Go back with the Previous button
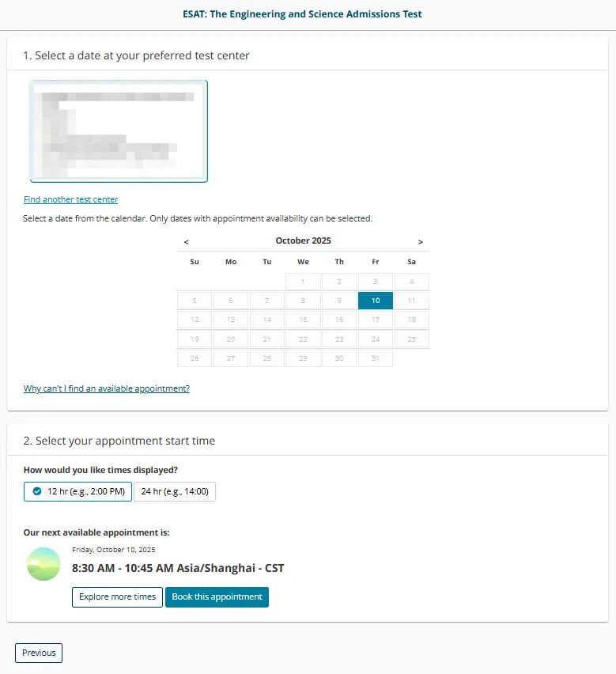616x674 pixels. coord(39,653)
